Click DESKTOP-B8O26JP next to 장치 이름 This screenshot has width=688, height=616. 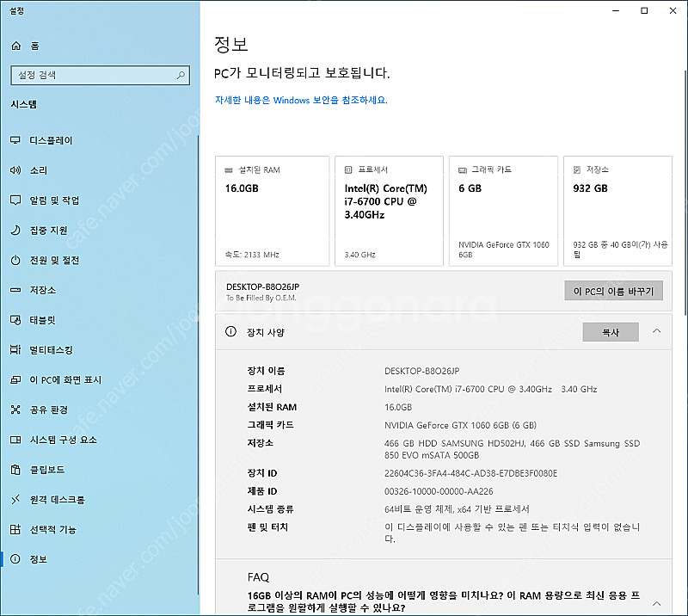pos(421,371)
